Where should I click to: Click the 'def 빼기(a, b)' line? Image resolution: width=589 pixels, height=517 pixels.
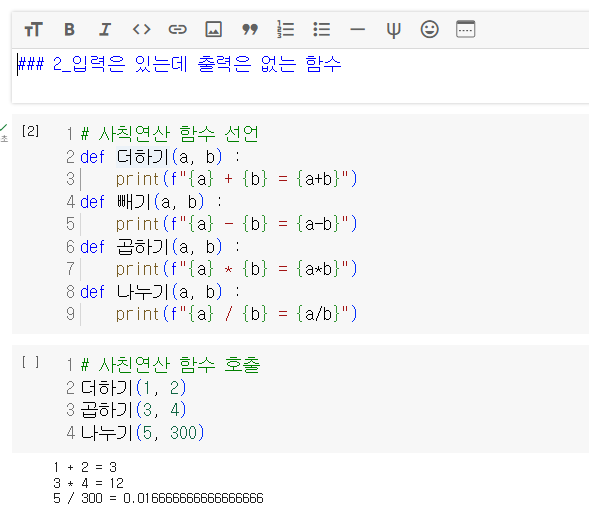pyautogui.click(x=151, y=202)
